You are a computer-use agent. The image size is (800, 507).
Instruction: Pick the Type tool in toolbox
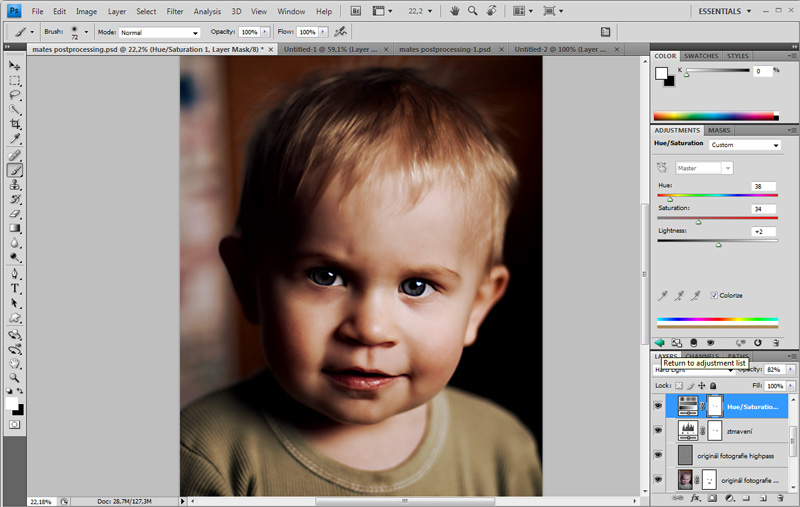15,288
